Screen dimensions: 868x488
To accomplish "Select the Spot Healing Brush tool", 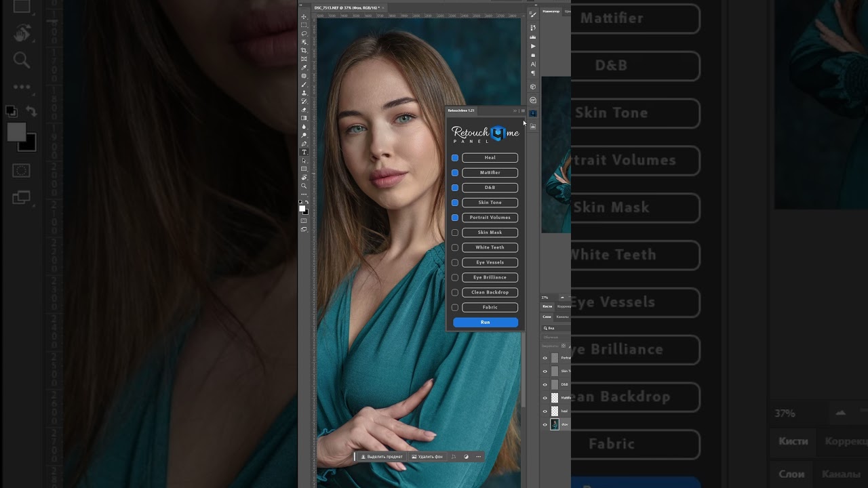I will (x=304, y=75).
